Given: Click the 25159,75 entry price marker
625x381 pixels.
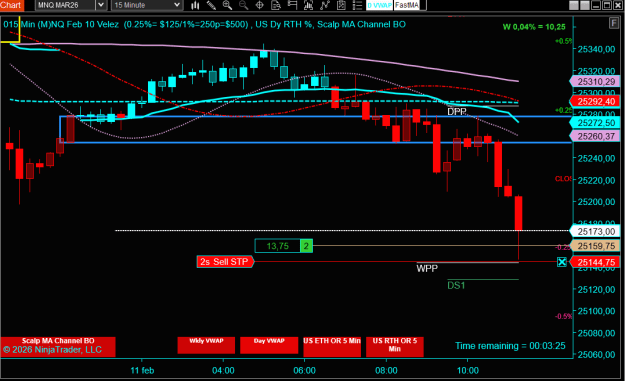Looking at the screenshot, I should coord(596,246).
